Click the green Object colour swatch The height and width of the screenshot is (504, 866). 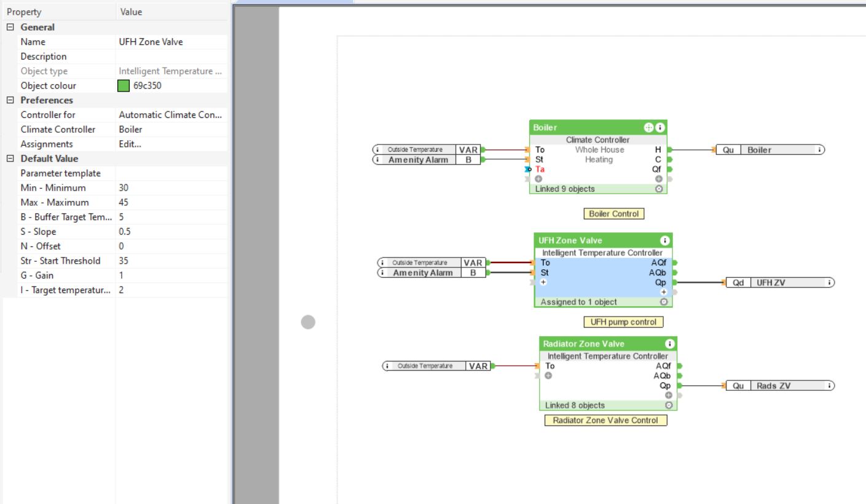click(124, 86)
